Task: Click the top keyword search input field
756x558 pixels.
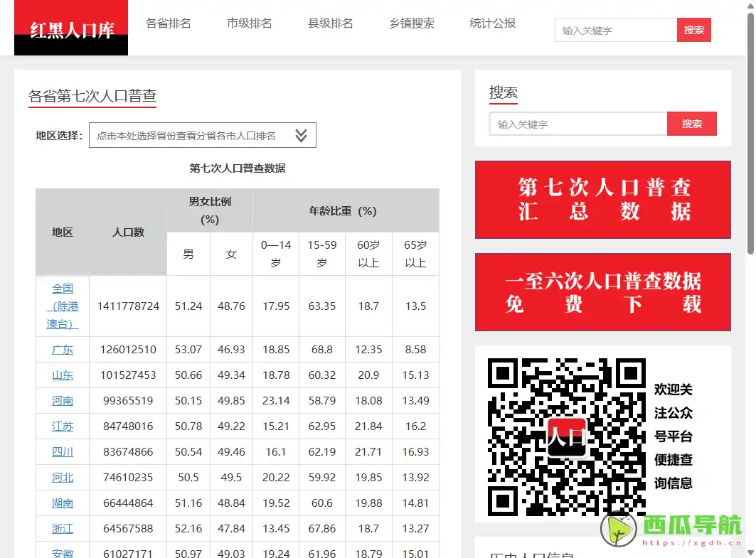Action: click(x=615, y=30)
